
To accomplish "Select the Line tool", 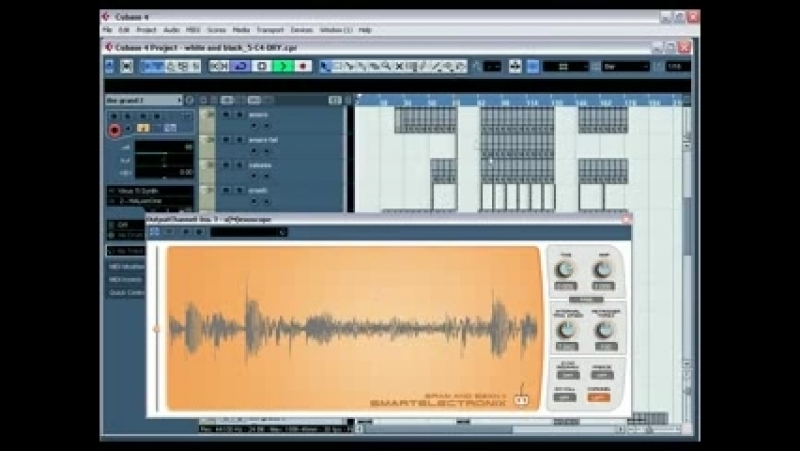I will point(436,66).
